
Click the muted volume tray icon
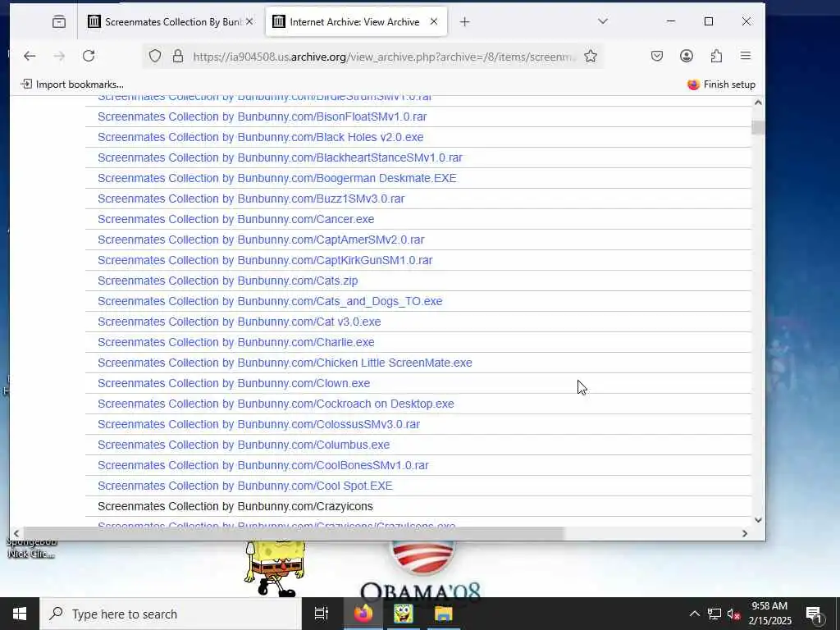pyautogui.click(x=733, y=614)
